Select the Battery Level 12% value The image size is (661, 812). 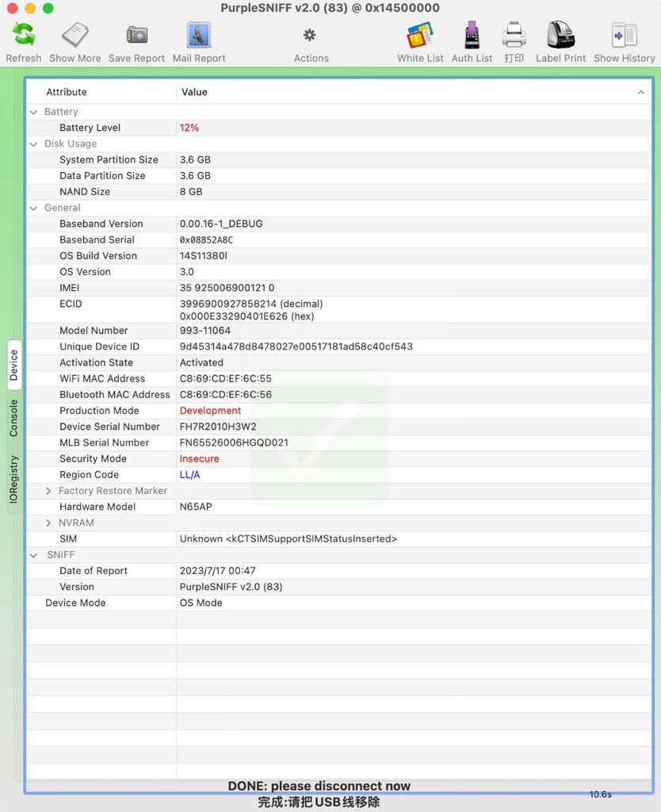tap(189, 128)
